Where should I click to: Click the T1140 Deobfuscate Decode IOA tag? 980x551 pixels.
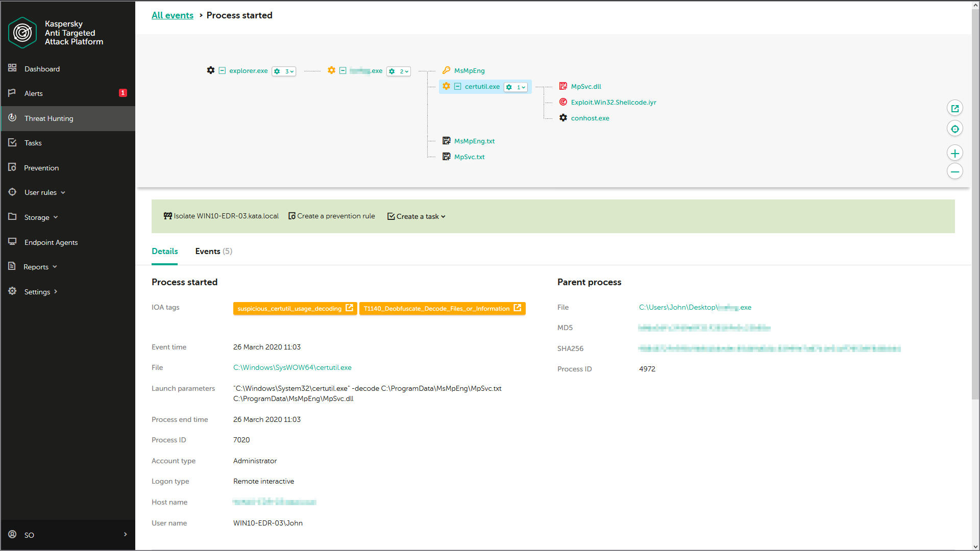(436, 309)
